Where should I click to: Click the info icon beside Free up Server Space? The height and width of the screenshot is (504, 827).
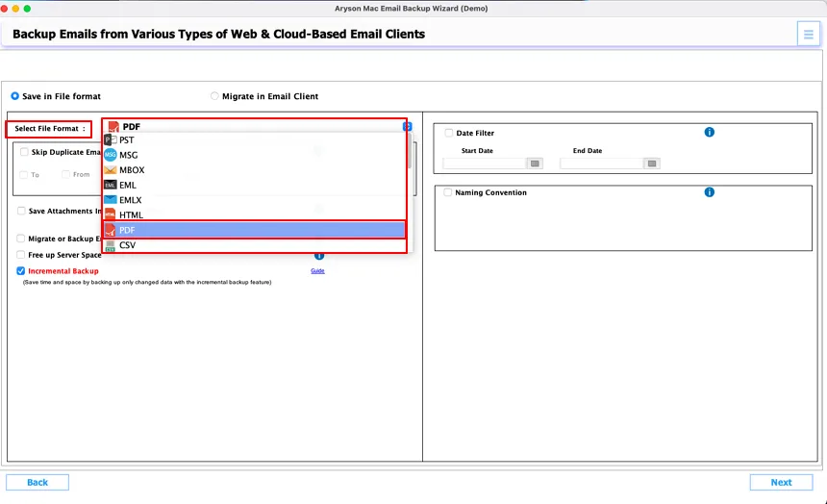[x=319, y=256]
